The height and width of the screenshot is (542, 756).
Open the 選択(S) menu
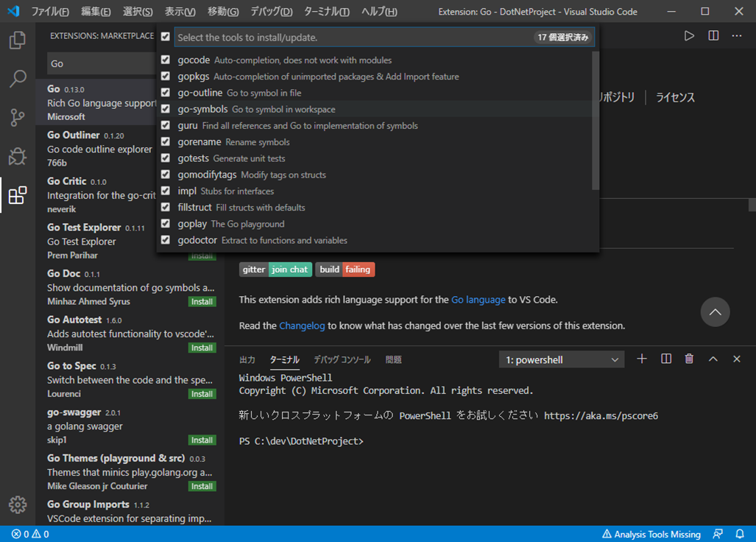[x=138, y=11]
